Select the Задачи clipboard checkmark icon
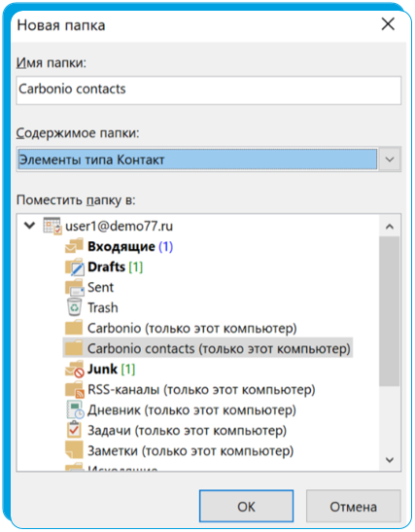This screenshot has width=415, height=532. tap(74, 430)
